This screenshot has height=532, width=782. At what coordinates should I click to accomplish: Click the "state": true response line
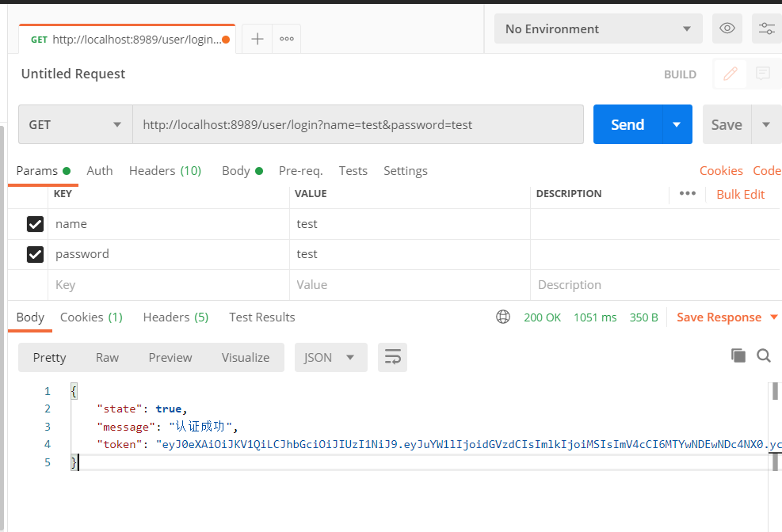(142, 409)
